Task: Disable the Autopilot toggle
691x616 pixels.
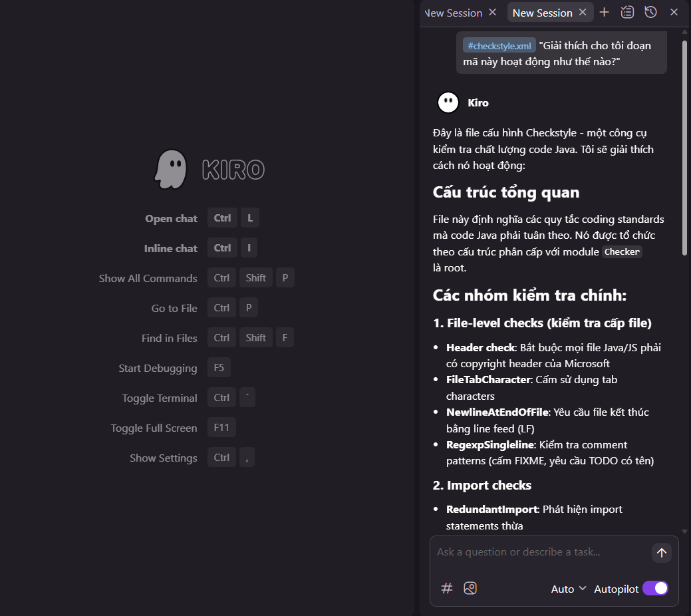Action: [655, 588]
